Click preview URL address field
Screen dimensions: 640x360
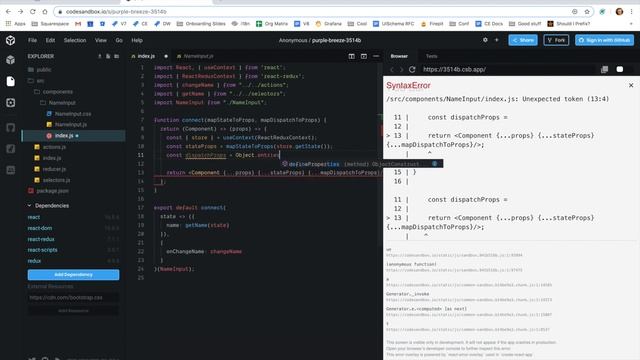[x=508, y=69]
